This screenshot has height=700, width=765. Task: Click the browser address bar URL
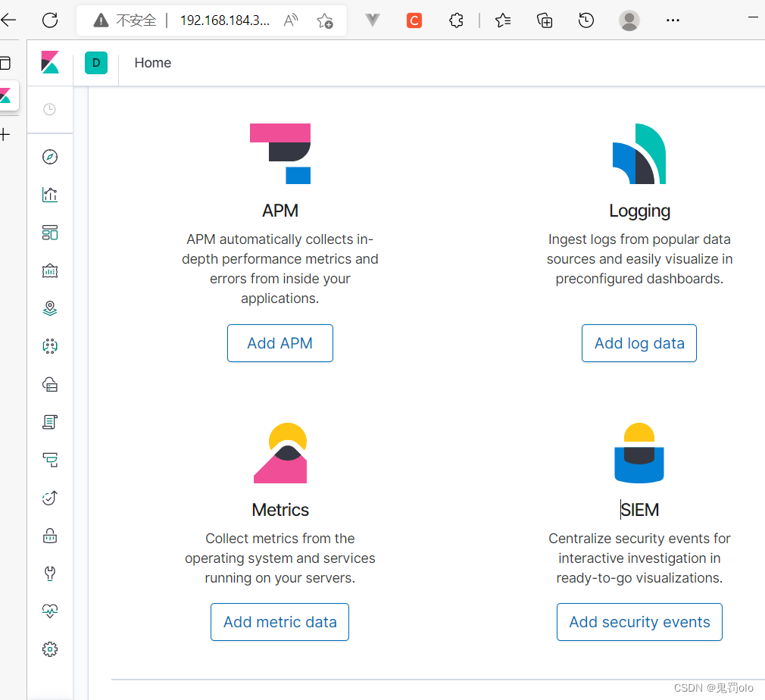pos(224,20)
